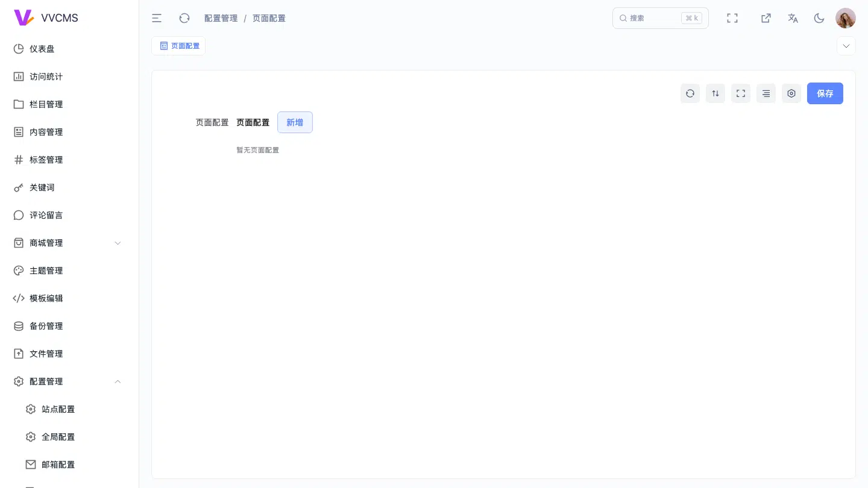Screen dimensions: 868x488
Task: Click the 文件管理 upload file icon
Action: click(x=19, y=354)
